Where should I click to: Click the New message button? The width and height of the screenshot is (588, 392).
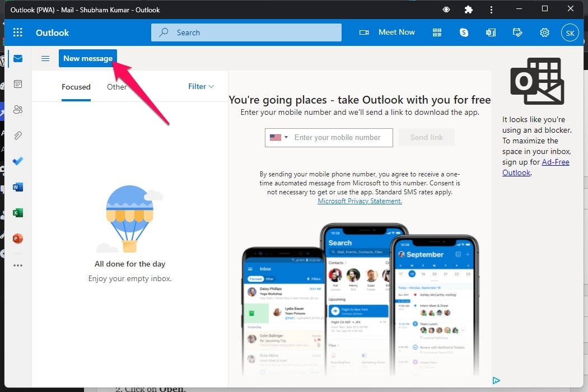click(88, 58)
